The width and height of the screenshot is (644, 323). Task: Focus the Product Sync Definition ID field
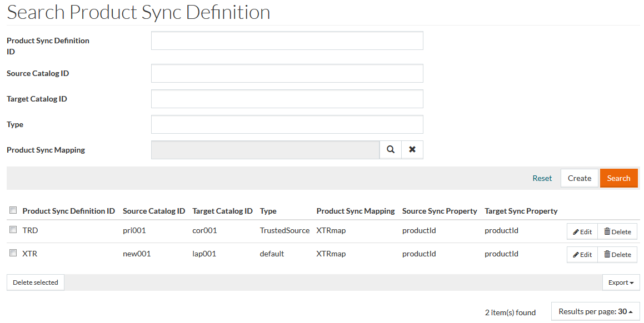287,41
